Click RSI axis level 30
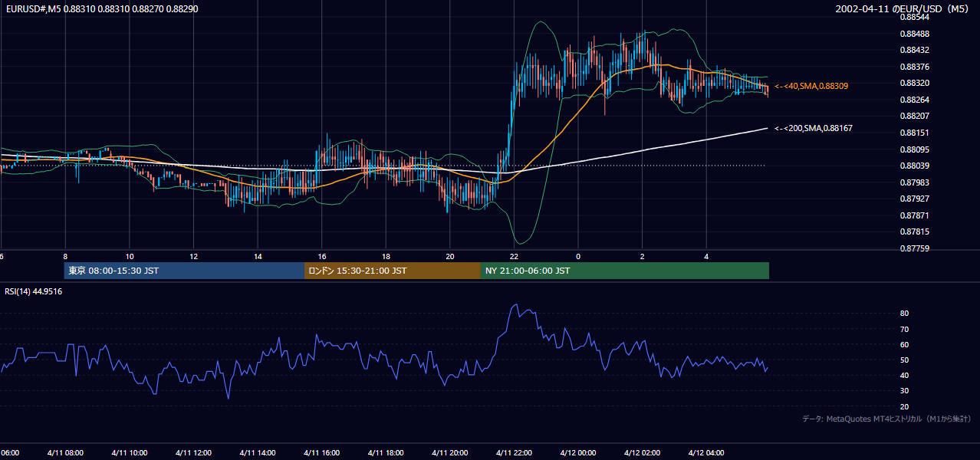 click(904, 391)
